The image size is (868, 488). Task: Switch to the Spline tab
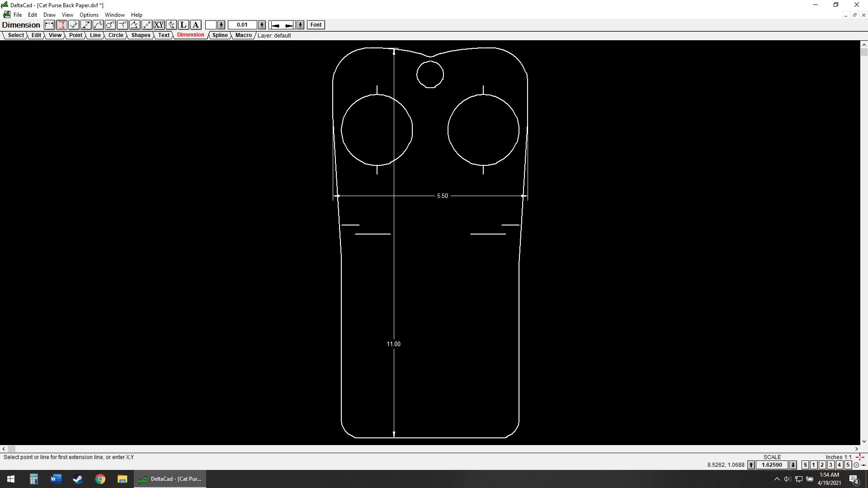[220, 35]
